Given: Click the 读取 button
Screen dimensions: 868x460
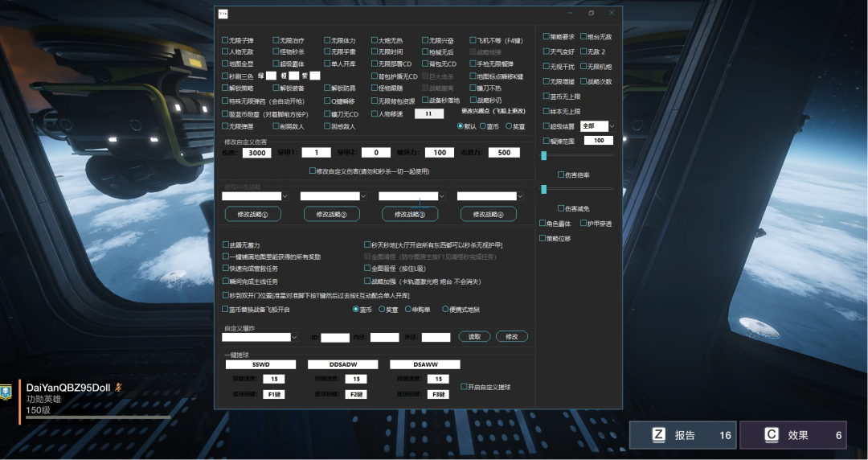Looking at the screenshot, I should point(474,336).
